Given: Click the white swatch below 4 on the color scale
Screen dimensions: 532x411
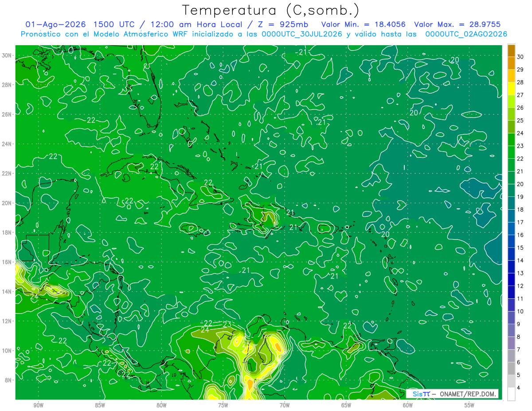Looking at the screenshot, I should coord(511,394).
